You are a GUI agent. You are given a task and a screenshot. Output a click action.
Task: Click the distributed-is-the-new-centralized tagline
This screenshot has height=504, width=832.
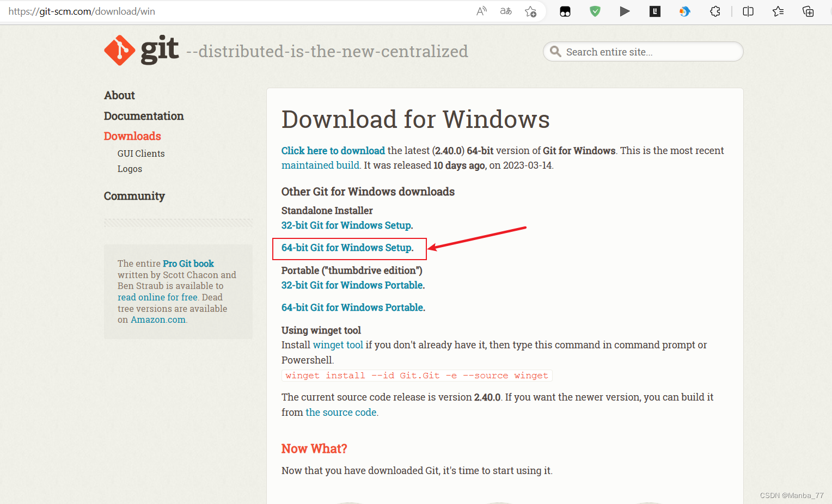click(x=327, y=51)
